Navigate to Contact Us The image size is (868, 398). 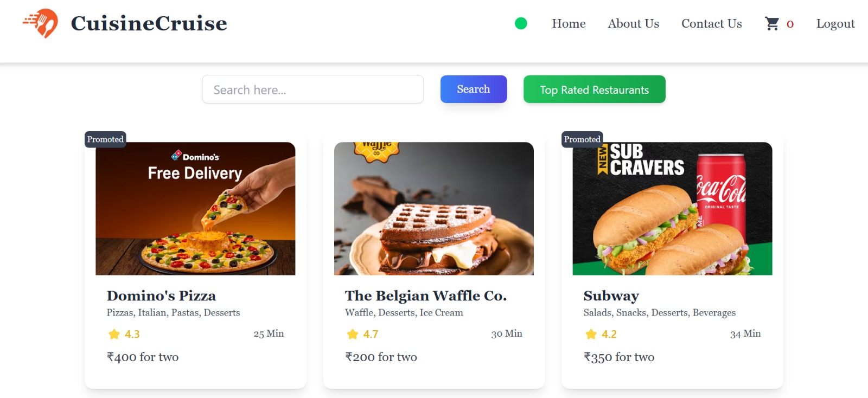click(711, 24)
